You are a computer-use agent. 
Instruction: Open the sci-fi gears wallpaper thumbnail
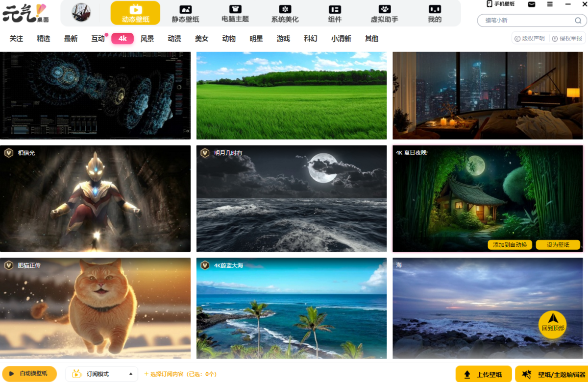pyautogui.click(x=95, y=95)
